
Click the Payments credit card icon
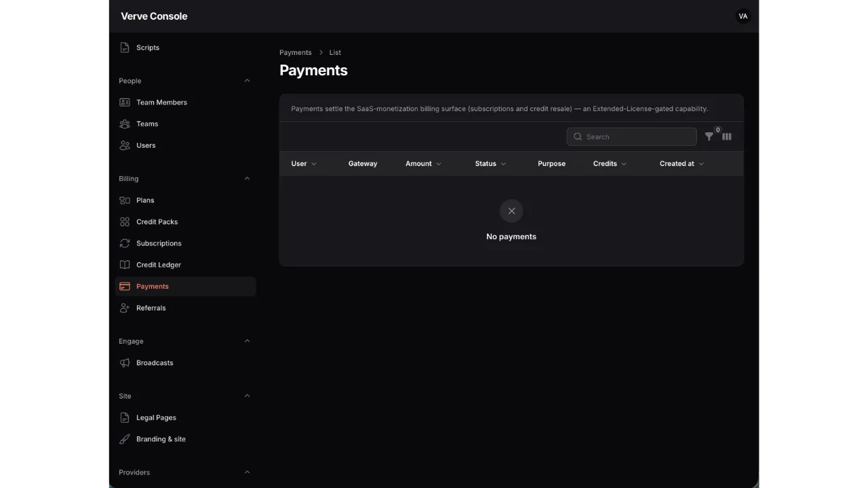coord(125,287)
